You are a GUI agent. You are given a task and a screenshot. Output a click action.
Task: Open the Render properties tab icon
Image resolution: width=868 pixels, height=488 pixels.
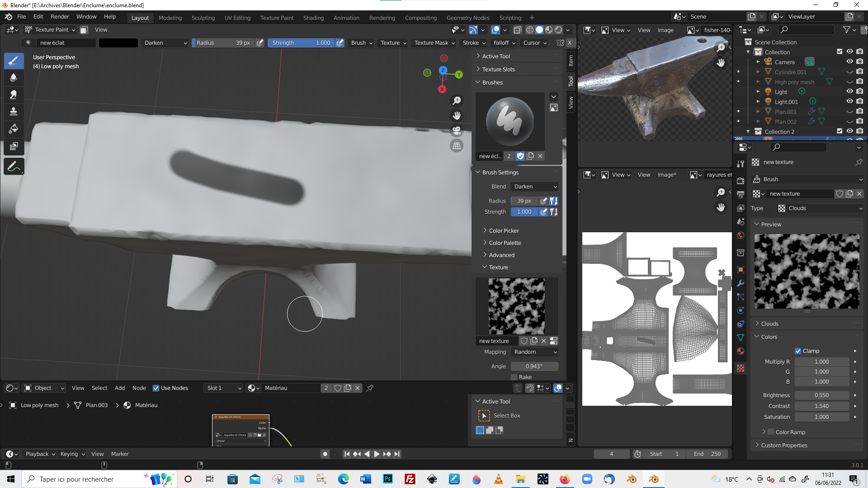pyautogui.click(x=741, y=181)
